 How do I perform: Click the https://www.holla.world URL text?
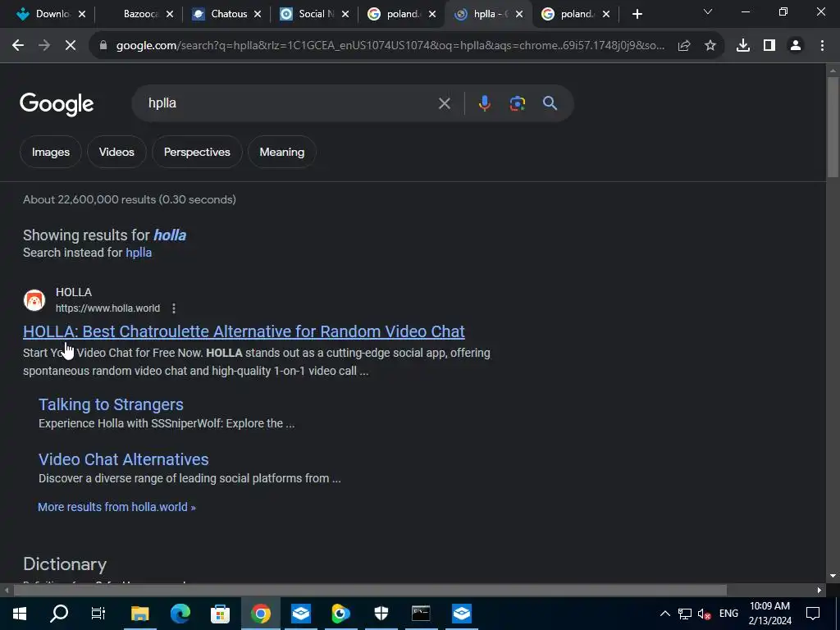coord(107,308)
